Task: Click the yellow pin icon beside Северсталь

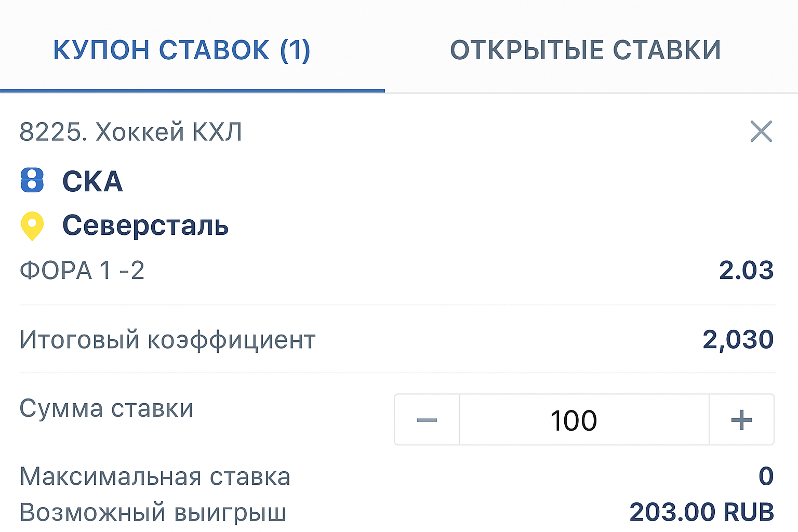Action: click(32, 226)
